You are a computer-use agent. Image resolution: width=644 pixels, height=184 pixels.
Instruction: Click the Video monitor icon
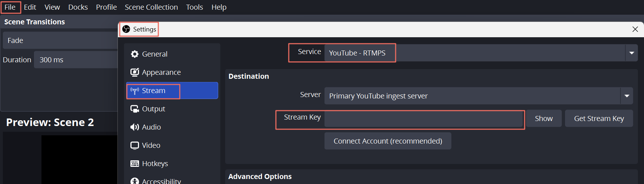coord(135,145)
